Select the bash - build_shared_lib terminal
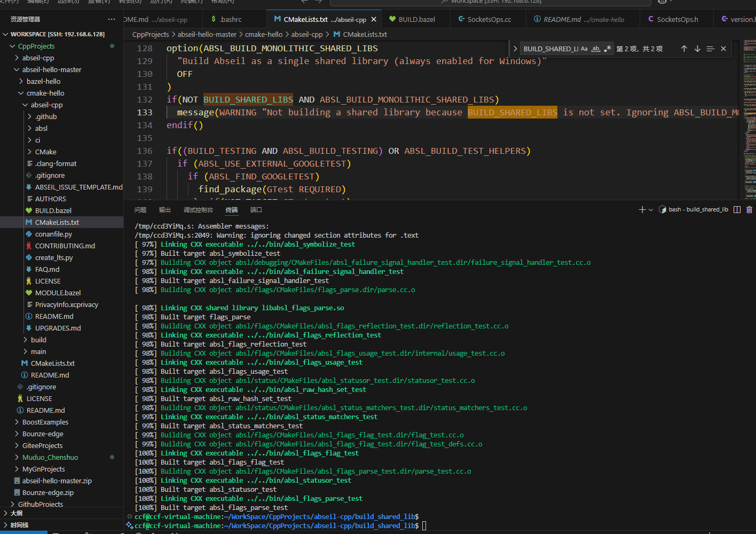756x534 pixels. click(x=694, y=210)
